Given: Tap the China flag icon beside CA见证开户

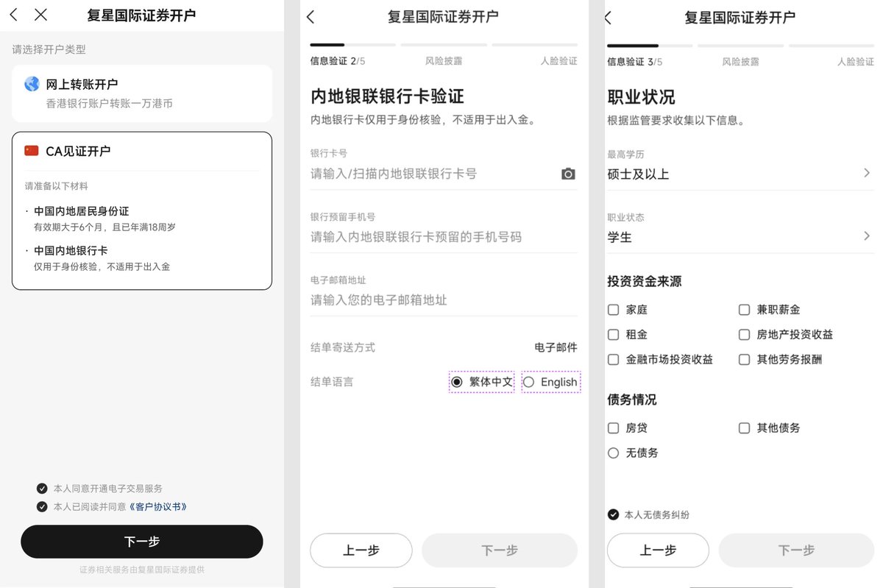Looking at the screenshot, I should pos(31,151).
